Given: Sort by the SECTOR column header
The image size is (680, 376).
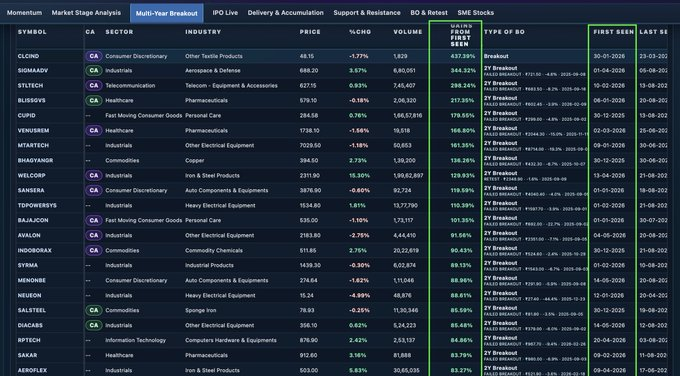Looking at the screenshot, I should 118,32.
